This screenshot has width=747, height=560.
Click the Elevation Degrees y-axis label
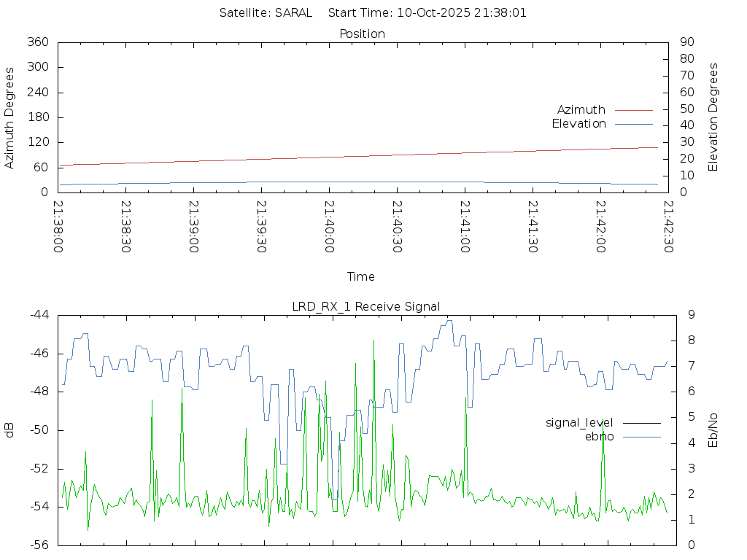713,117
